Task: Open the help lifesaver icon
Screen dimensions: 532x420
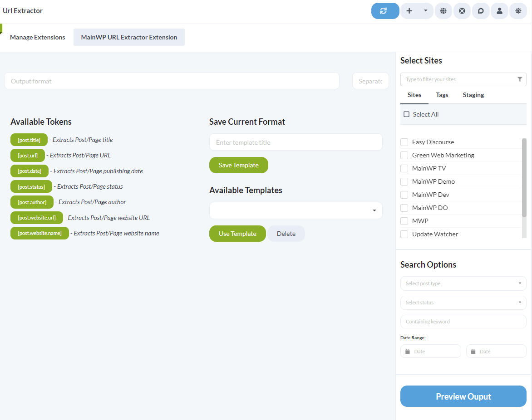Action: [462, 10]
